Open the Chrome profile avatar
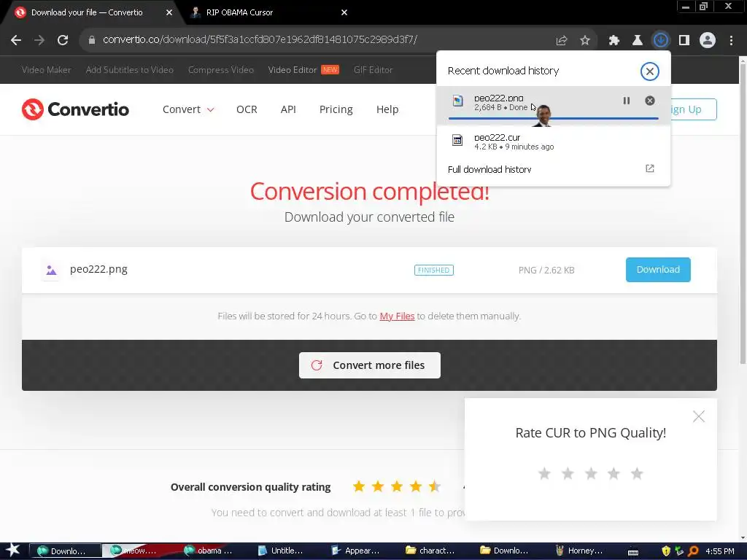The image size is (747, 560). point(708,41)
